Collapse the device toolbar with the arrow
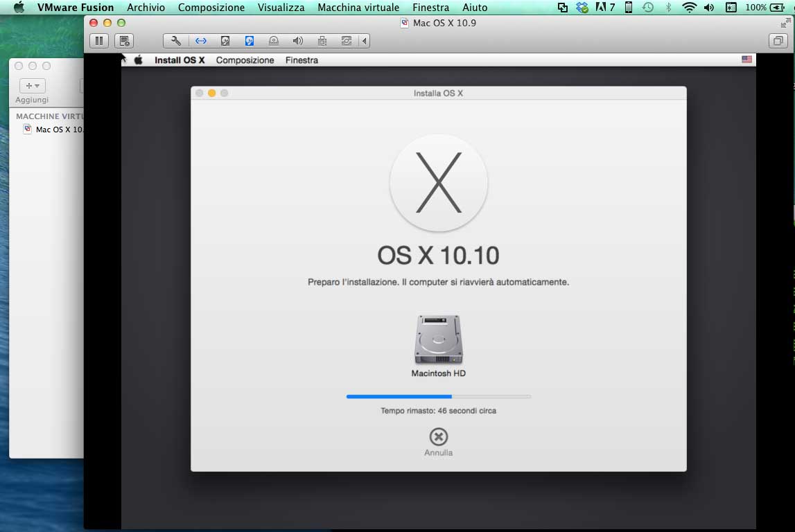Image resolution: width=795 pixels, height=532 pixels. pyautogui.click(x=365, y=41)
